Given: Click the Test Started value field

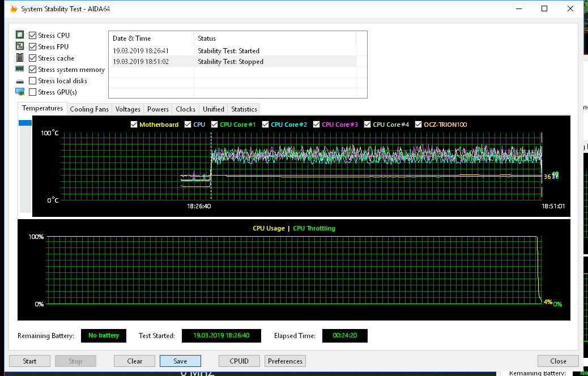Looking at the screenshot, I should tap(221, 336).
